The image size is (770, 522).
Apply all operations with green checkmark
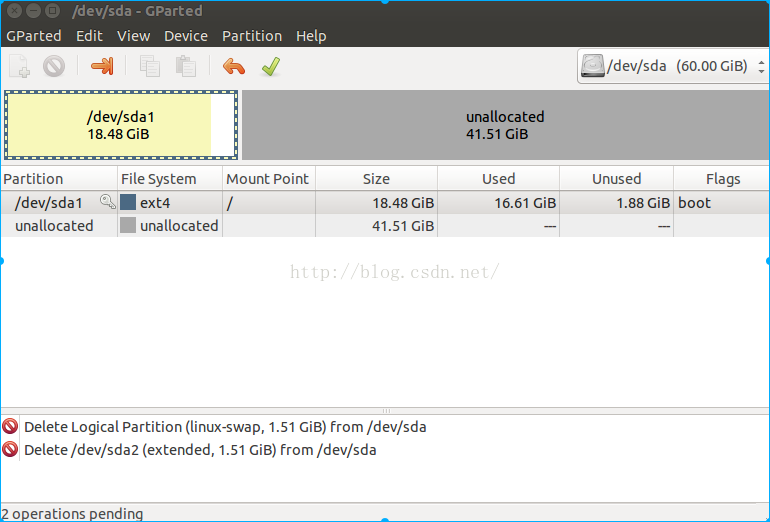coord(271,66)
